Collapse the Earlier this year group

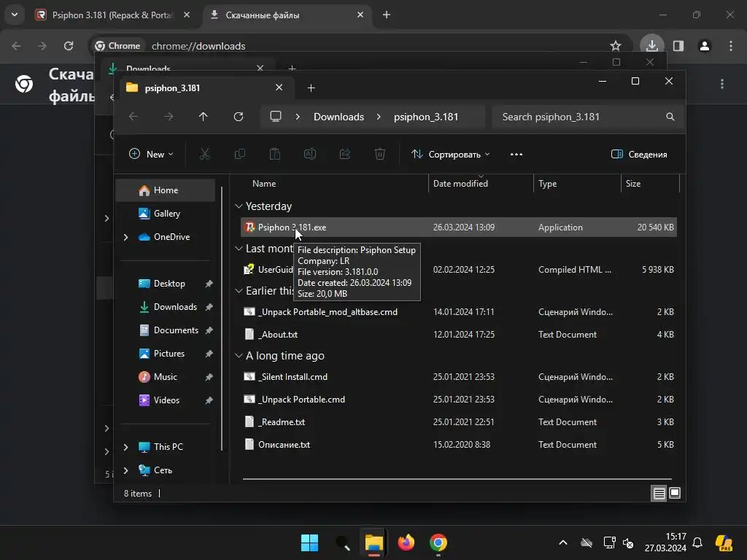pyautogui.click(x=239, y=290)
